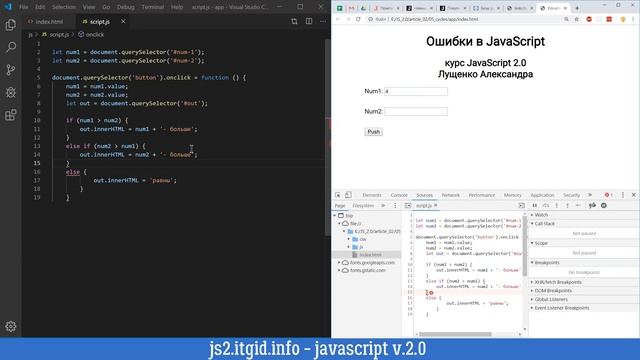Open the Selection menu in VS Code

point(64,7)
